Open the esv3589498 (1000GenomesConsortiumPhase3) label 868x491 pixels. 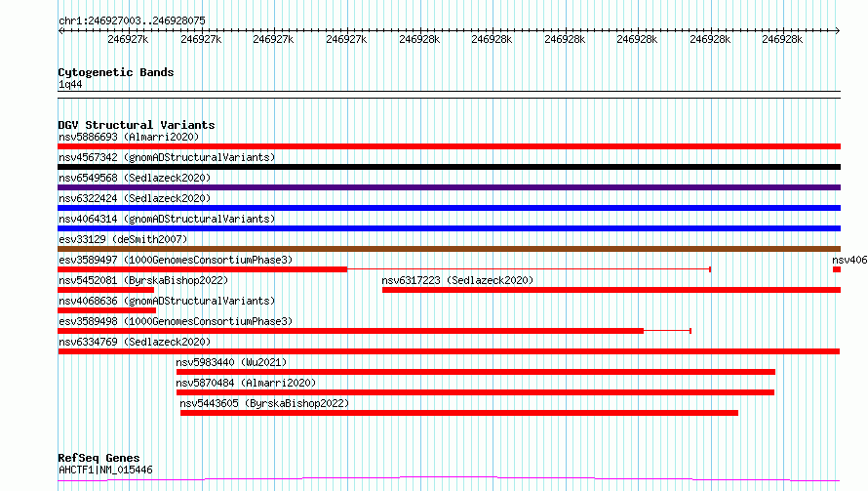pos(176,321)
